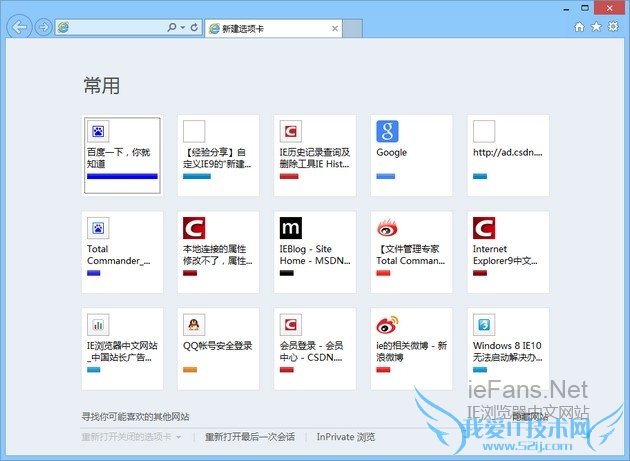Open IEBlog - Site Home - MSDN link
The width and height of the screenshot is (630, 461).
(x=315, y=255)
